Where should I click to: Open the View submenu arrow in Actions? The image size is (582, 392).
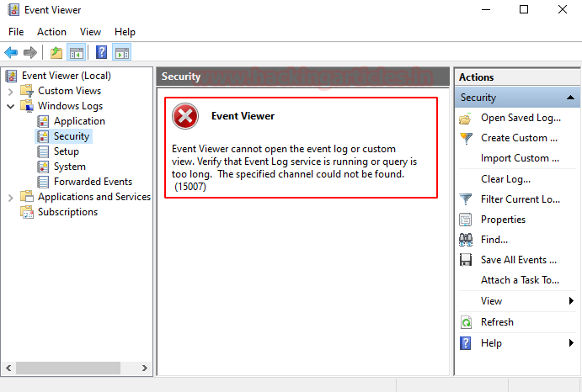[571, 301]
